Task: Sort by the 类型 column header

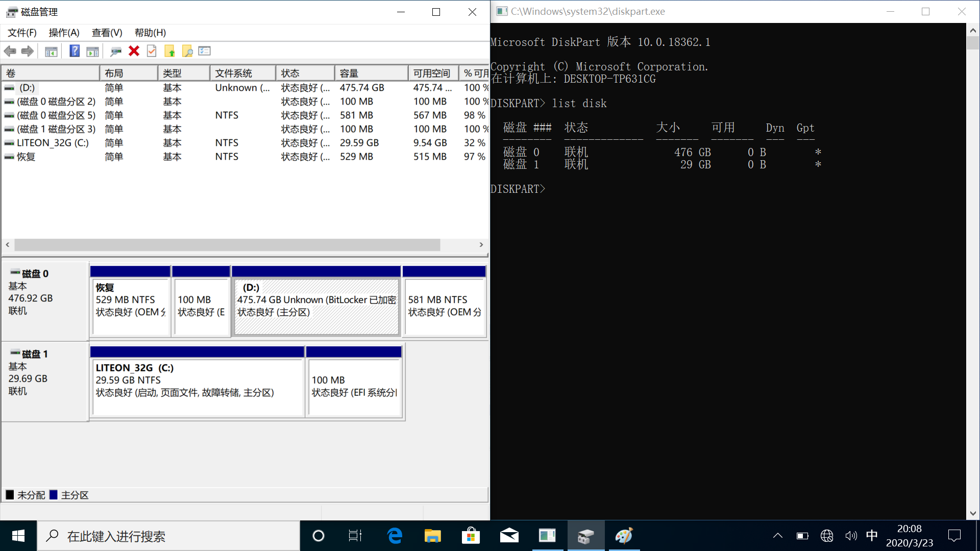Action: (184, 73)
